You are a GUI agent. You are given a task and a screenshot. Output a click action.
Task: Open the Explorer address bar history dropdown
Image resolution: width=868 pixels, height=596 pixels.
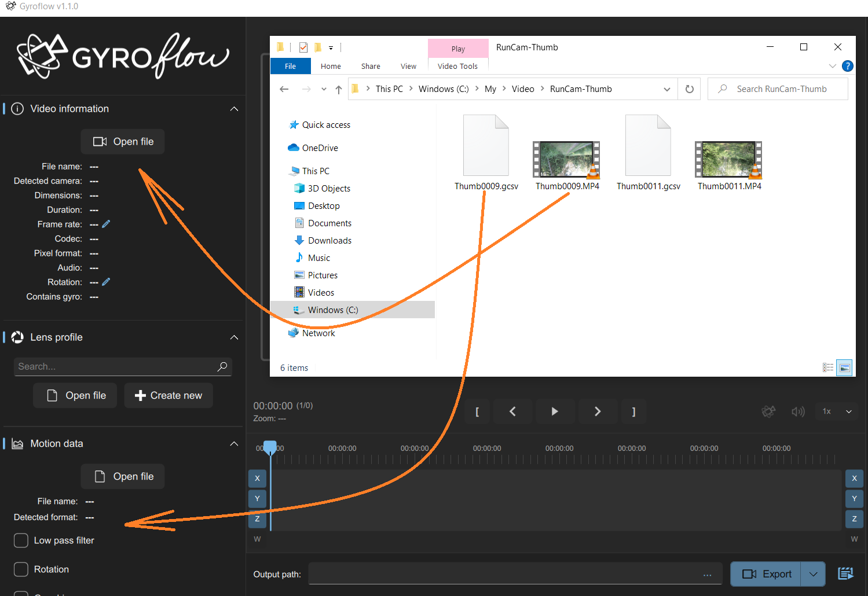(667, 89)
